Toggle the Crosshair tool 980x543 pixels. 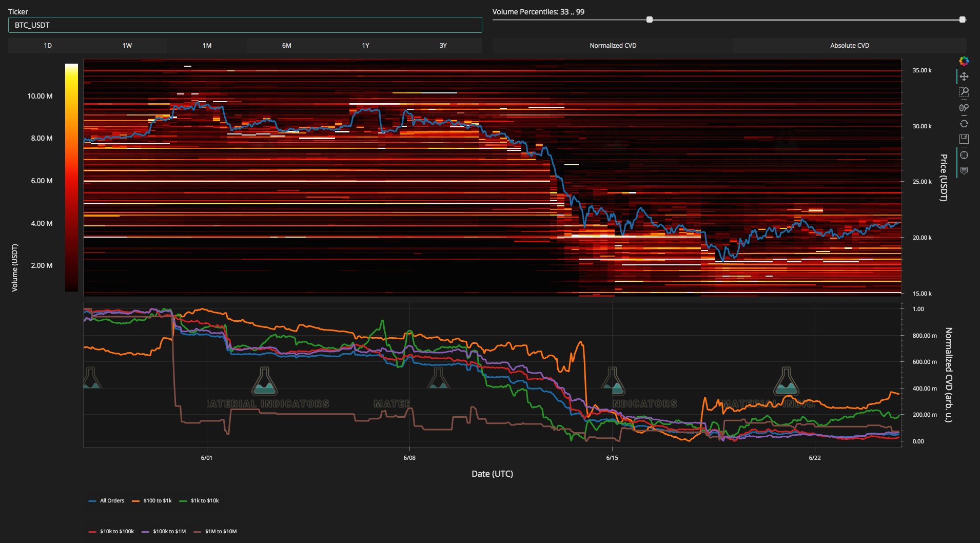pos(964,155)
